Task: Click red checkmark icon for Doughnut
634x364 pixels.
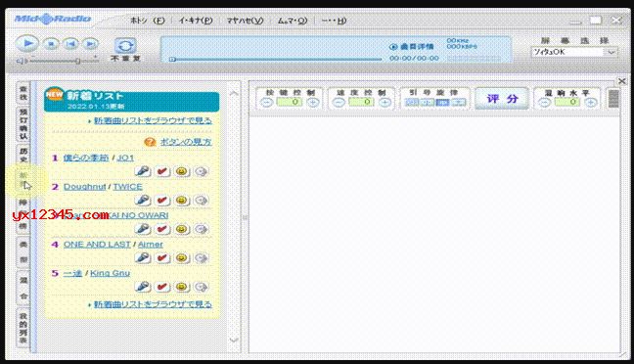Action: [x=162, y=201]
